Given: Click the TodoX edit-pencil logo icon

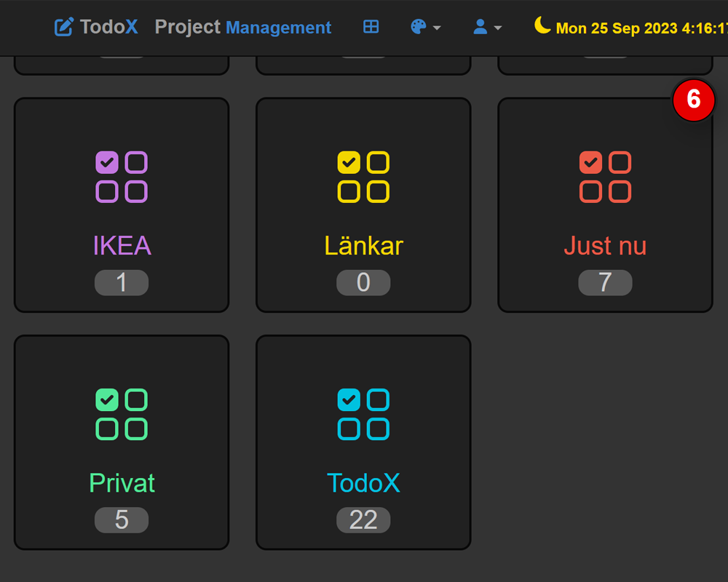Looking at the screenshot, I should coord(64,28).
